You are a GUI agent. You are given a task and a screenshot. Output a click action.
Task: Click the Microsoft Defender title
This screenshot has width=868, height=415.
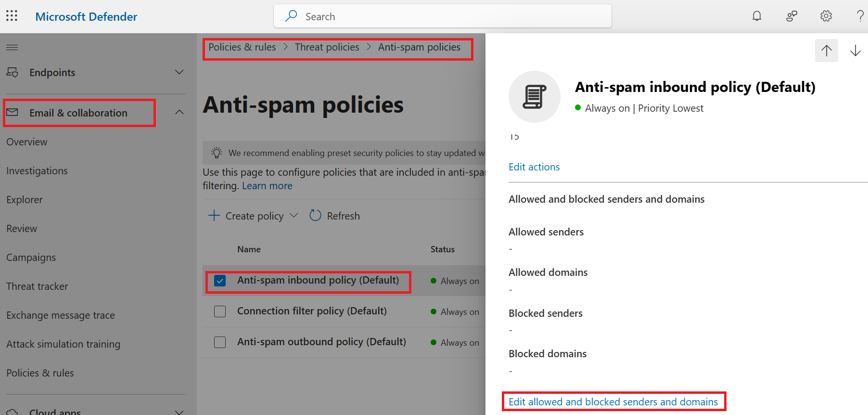point(87,16)
